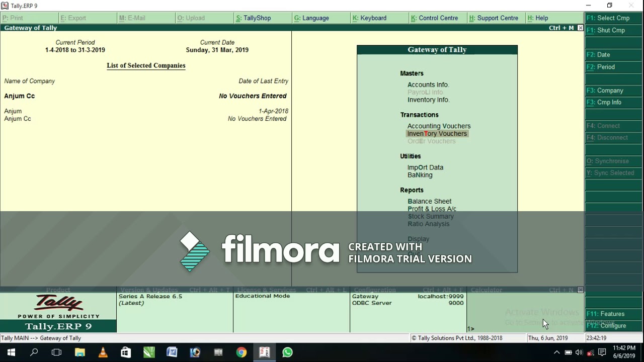Screen dimensions: 644x362
Task: Open BaNking under Utilities
Action: point(420,175)
